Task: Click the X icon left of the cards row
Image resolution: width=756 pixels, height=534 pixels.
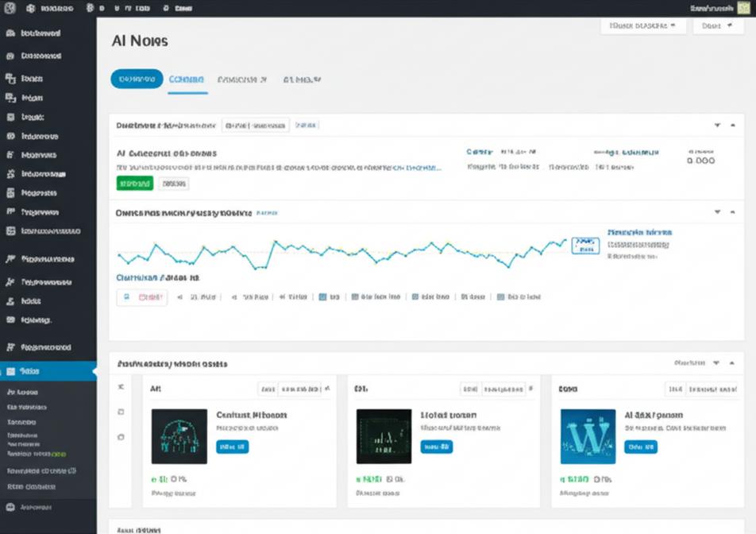Action: (121, 387)
